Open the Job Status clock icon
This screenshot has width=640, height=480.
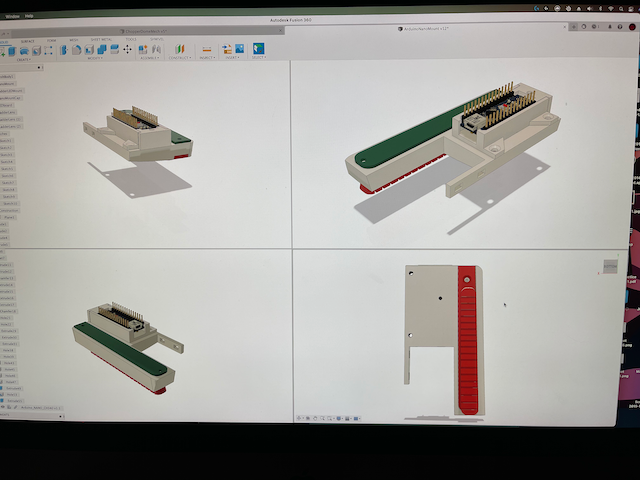coord(594,27)
